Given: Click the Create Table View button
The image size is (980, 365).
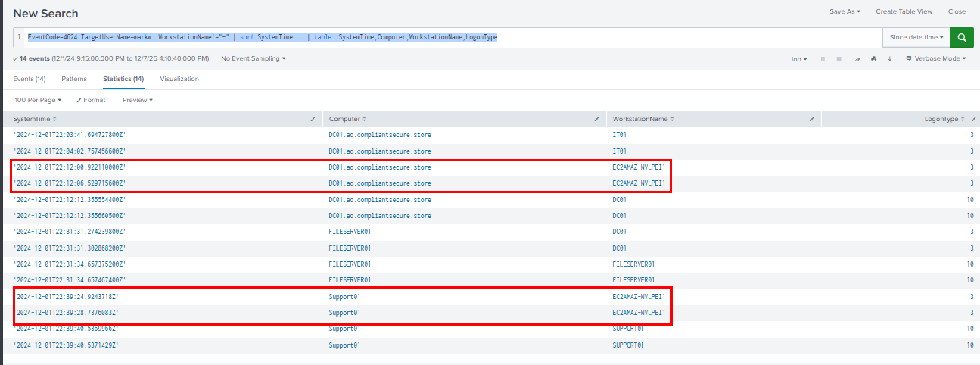Looking at the screenshot, I should tap(904, 11).
